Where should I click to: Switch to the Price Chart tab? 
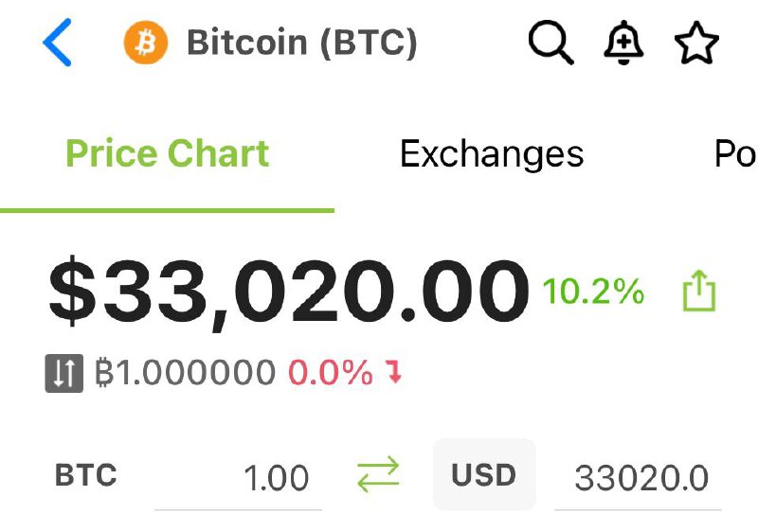pos(167,154)
